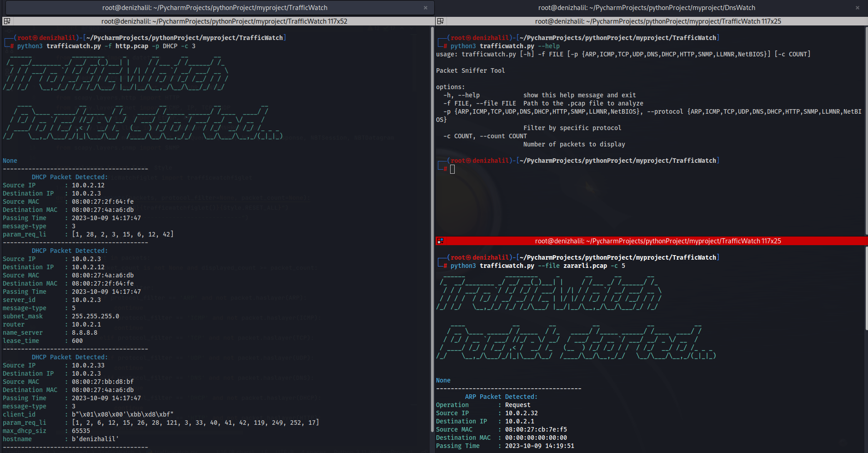Click the red title bar of the bottom-right pane
Screen dimensions: 868x453
pos(657,241)
